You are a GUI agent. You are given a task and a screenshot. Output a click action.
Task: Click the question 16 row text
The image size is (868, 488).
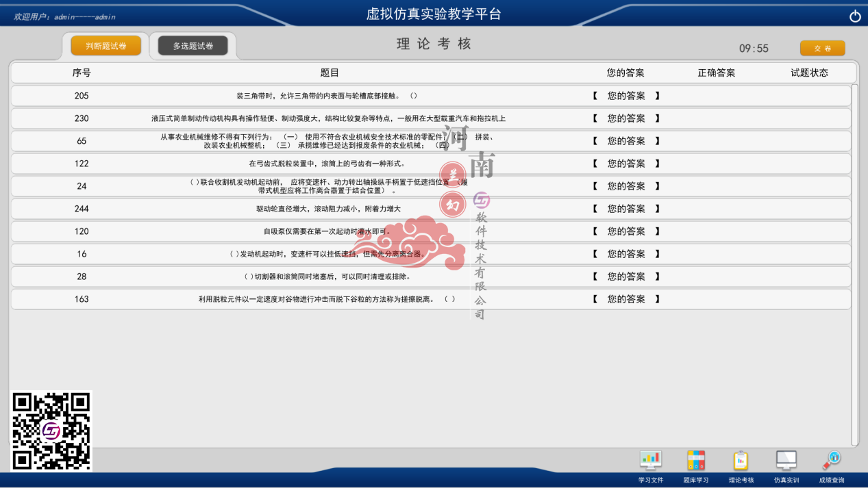point(328,254)
